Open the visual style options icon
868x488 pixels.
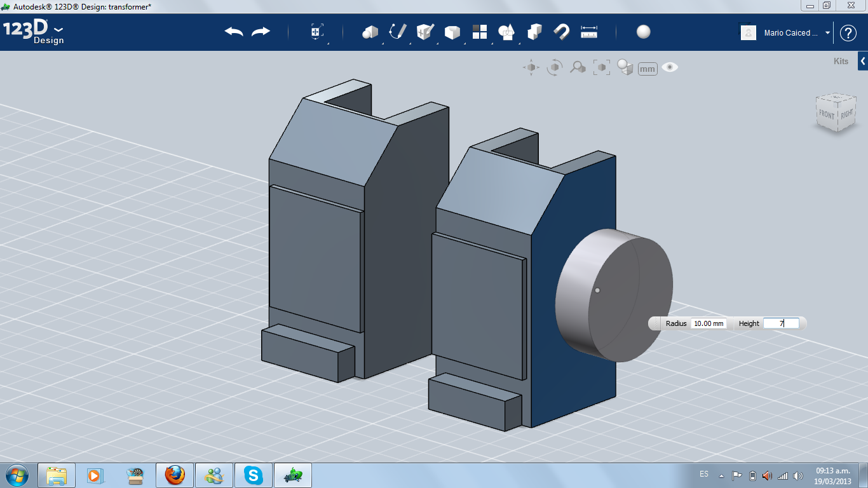[625, 67]
